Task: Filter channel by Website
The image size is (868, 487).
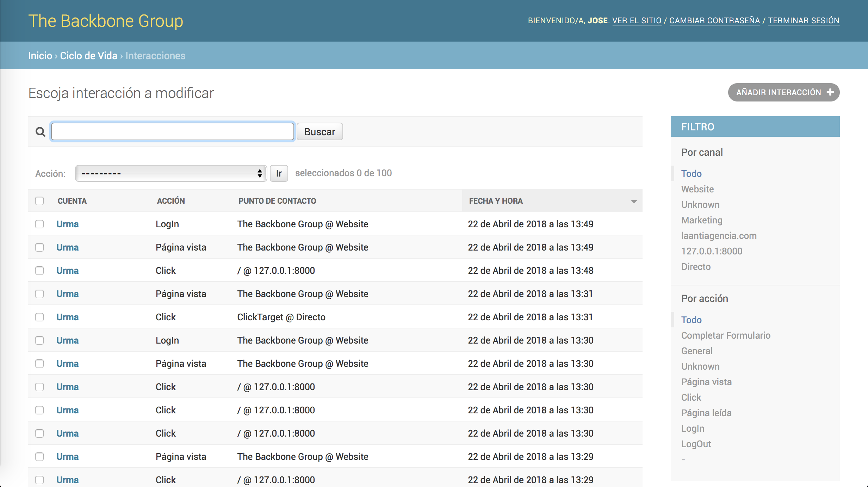Action: 697,189
